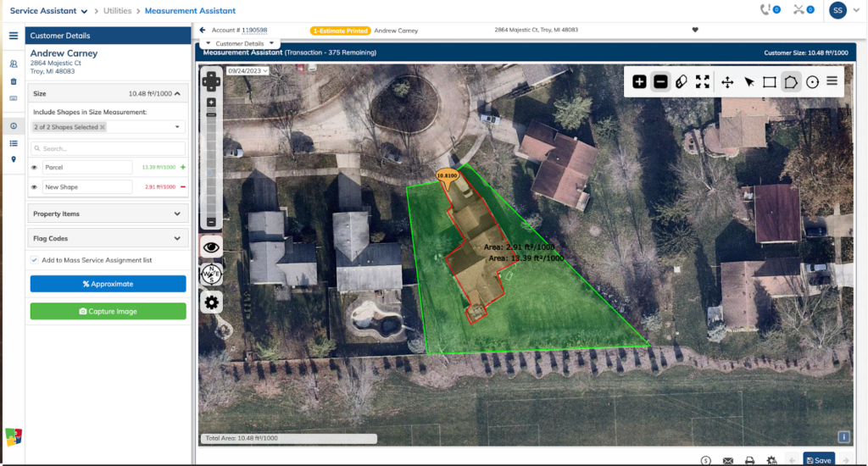This screenshot has height=466, width=868.
Task: Click the Save button
Action: click(819, 460)
